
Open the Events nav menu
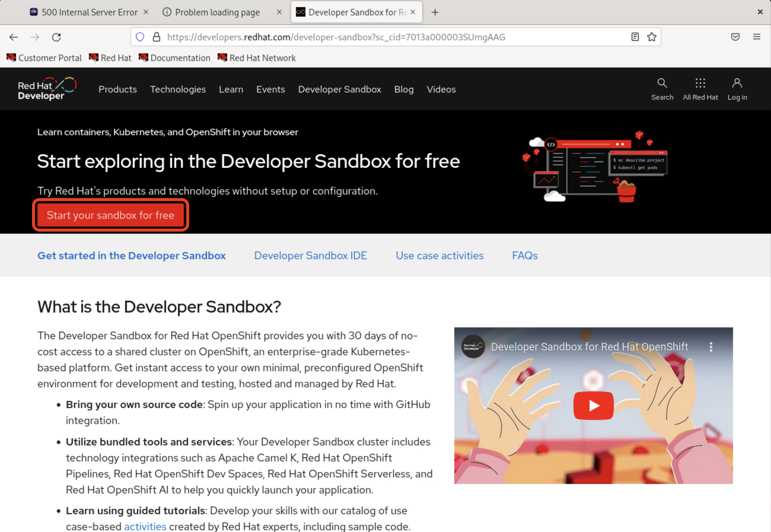(x=271, y=89)
